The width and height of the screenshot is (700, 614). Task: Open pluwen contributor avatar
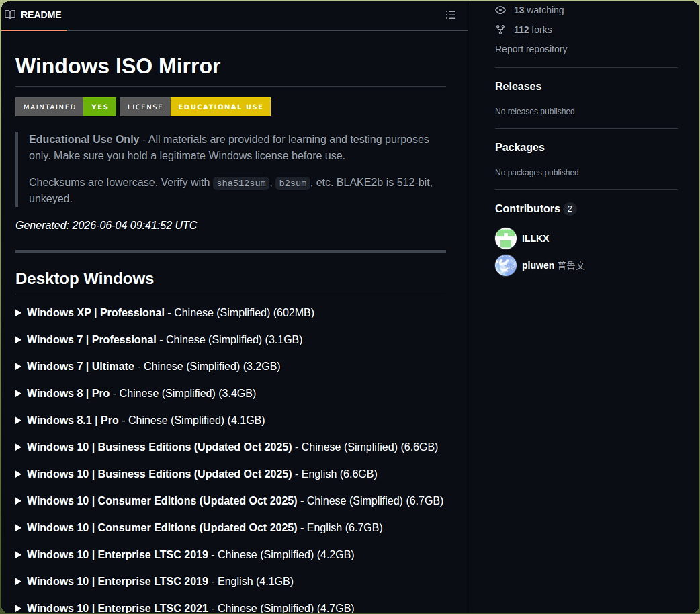506,265
